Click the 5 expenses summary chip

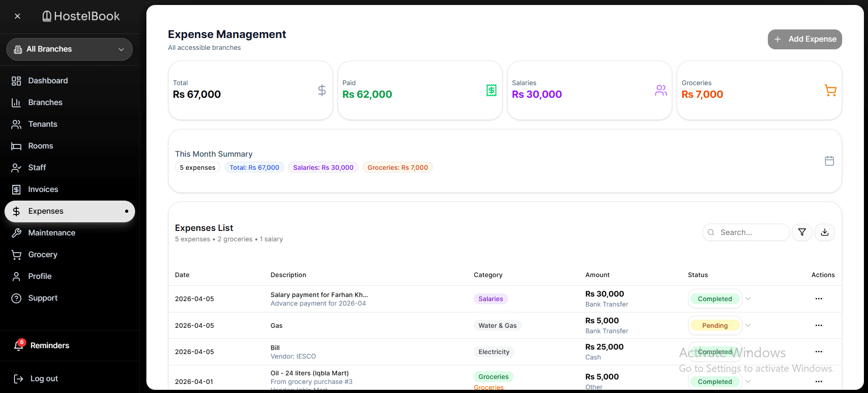click(198, 168)
